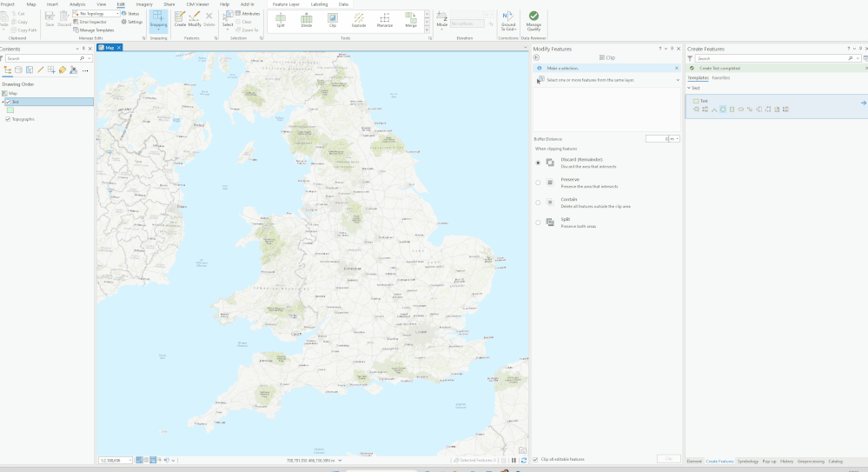
Task: Select List By Snapping icon
Action: [51, 70]
